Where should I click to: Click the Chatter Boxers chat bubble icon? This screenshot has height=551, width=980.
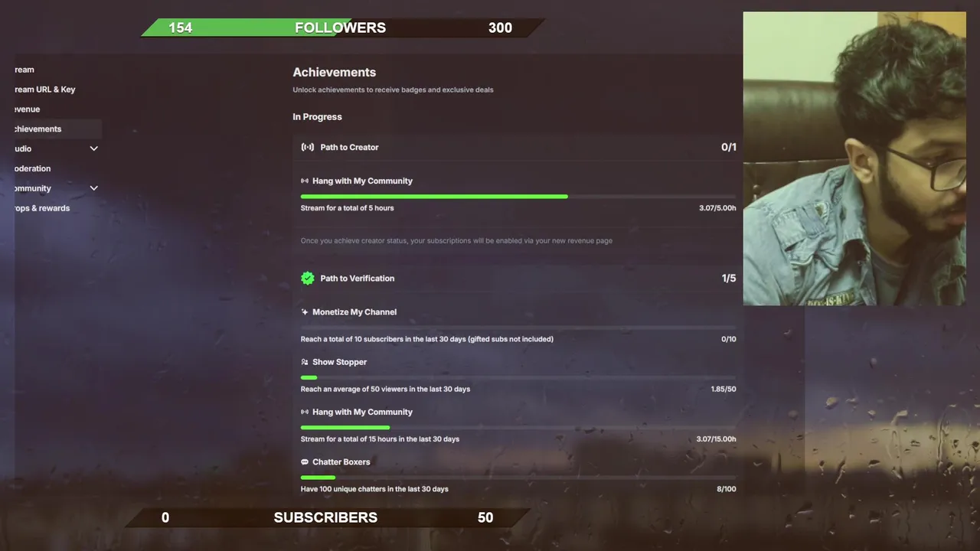(x=305, y=462)
